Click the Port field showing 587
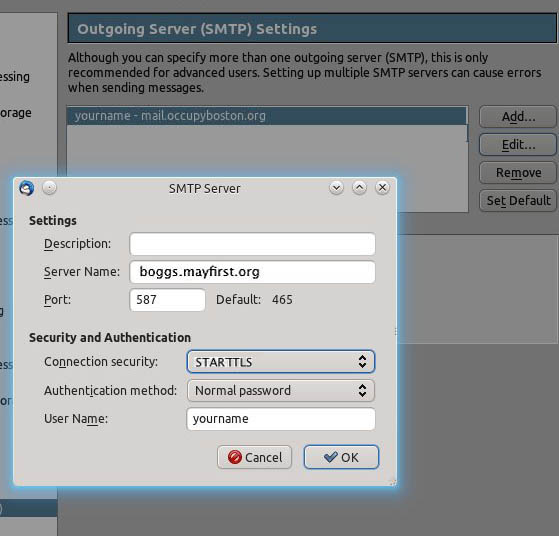This screenshot has height=536, width=559. pos(168,300)
